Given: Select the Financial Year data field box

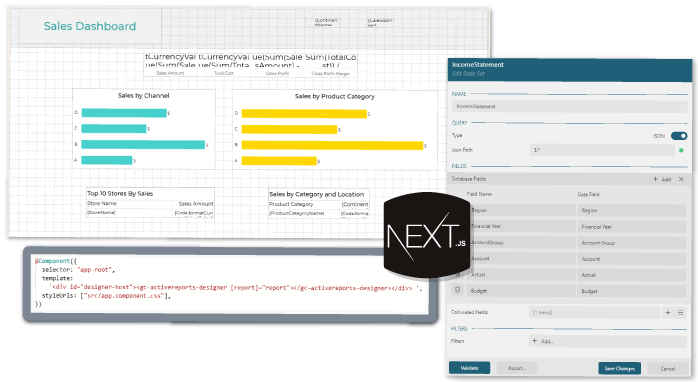Looking at the screenshot, I should click(x=631, y=227).
